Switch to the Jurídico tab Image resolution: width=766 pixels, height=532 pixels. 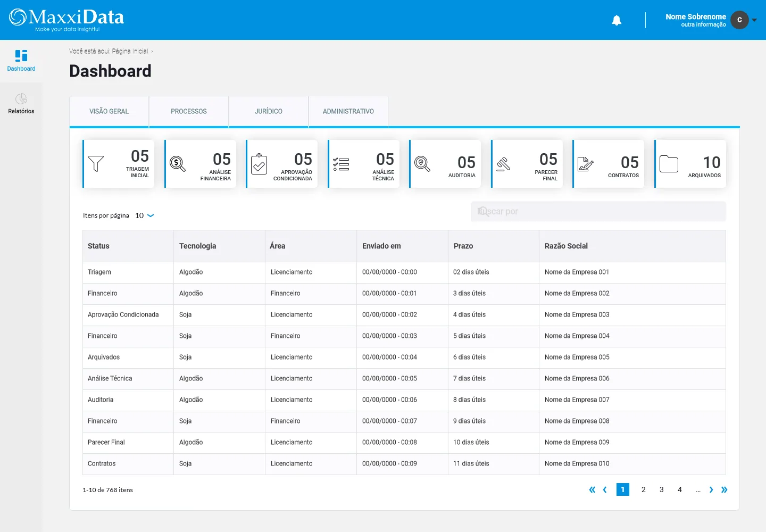pos(269,111)
